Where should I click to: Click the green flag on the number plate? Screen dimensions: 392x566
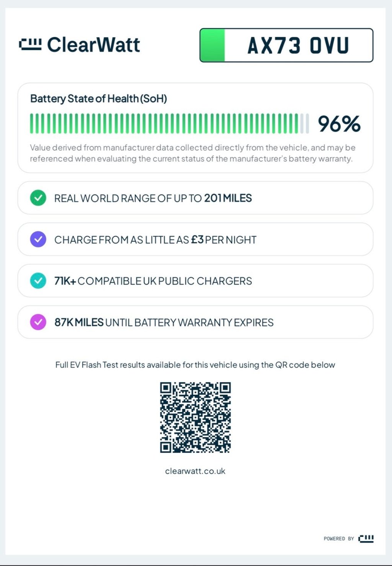pos(212,45)
